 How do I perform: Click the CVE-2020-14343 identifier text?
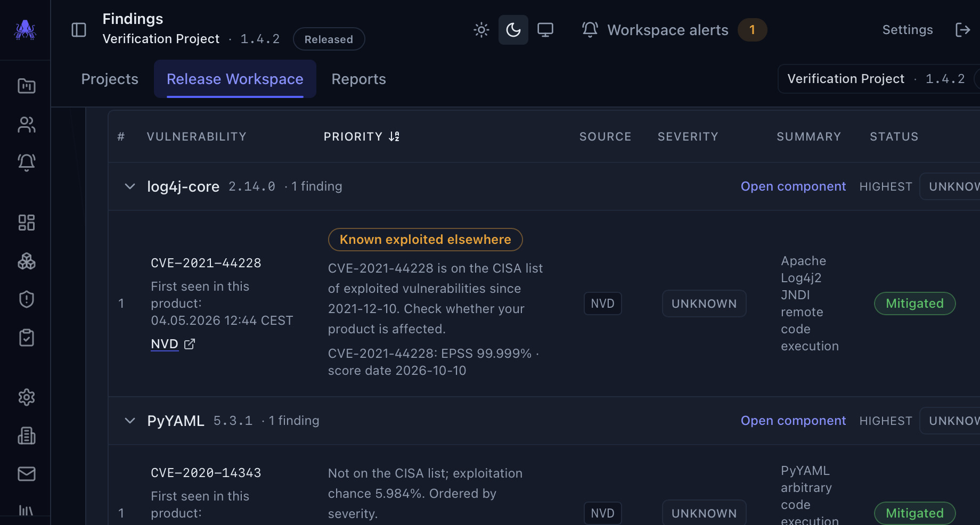point(206,473)
